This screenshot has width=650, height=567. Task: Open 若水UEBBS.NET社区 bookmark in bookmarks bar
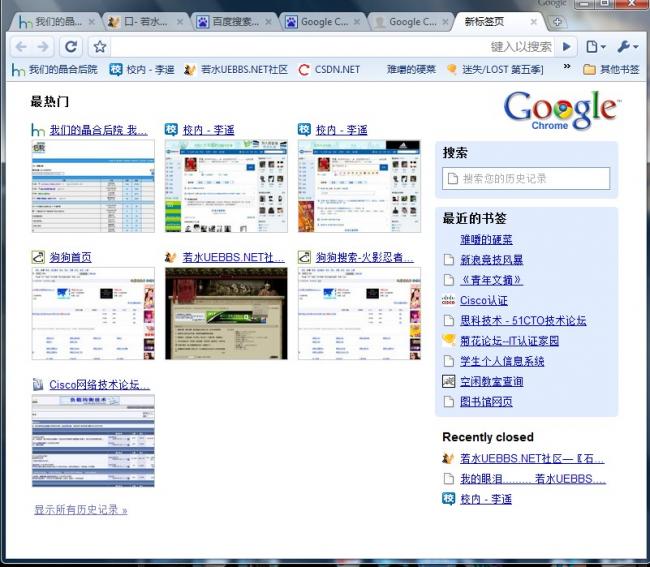[x=236, y=69]
